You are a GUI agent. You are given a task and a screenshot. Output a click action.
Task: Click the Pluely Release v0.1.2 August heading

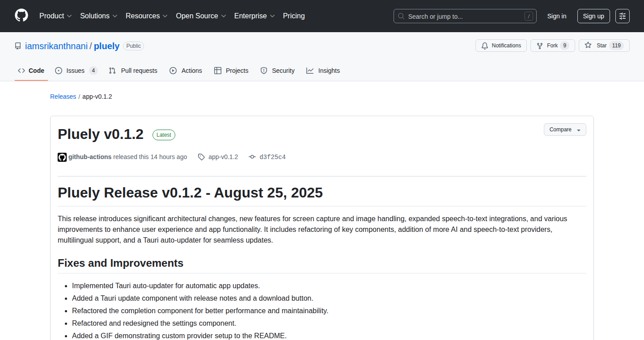tap(190, 193)
